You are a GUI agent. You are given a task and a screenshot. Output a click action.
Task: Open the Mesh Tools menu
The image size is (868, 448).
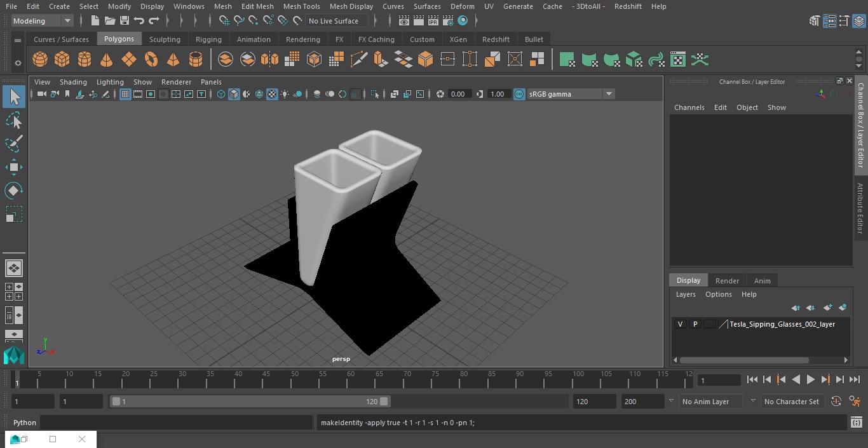(301, 6)
